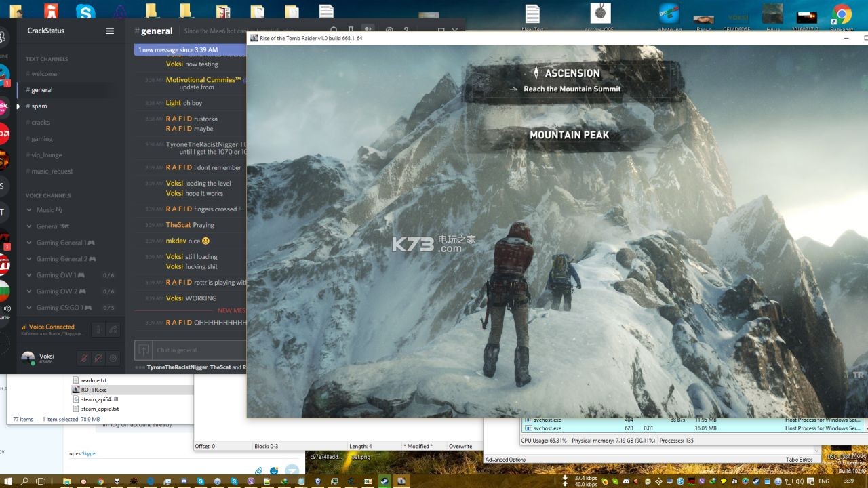
Task: Collapse the Gaming OW 2 voice channel
Action: [29, 291]
